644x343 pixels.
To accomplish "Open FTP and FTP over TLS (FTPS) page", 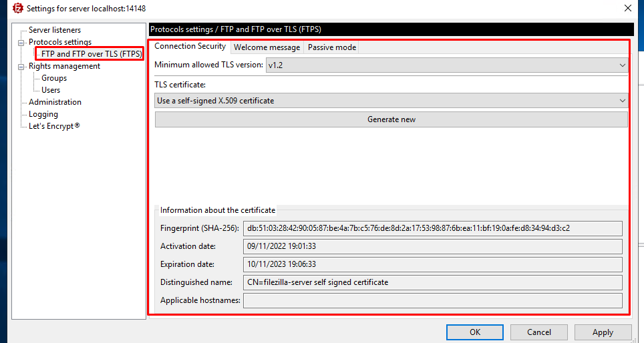I will pos(92,54).
